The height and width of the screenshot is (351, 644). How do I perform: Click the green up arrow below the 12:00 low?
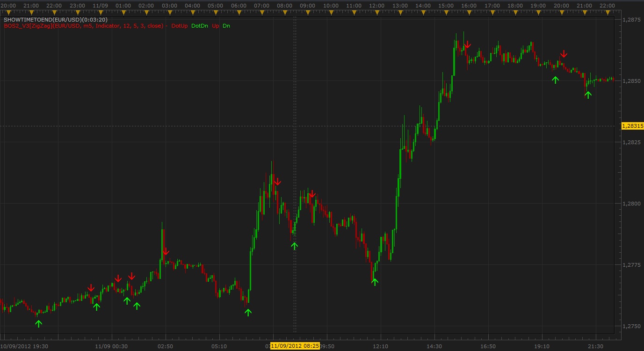coord(375,282)
